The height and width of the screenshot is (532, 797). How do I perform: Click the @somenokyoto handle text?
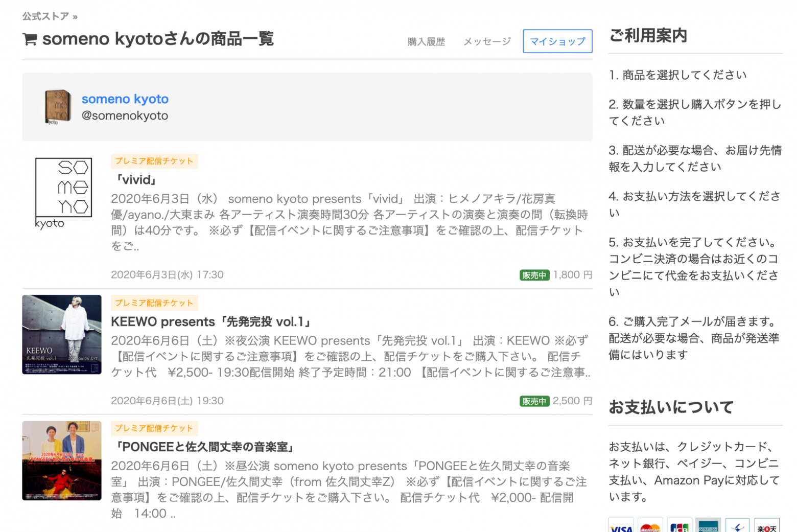point(125,115)
